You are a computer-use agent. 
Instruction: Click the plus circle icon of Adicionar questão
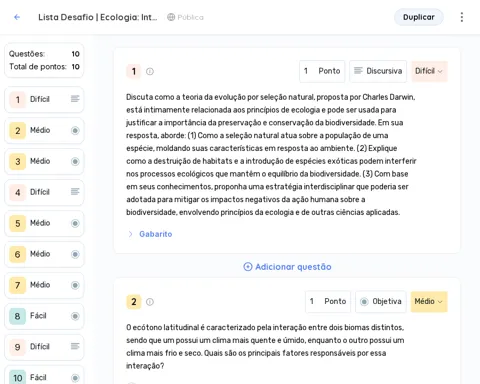pyautogui.click(x=248, y=267)
